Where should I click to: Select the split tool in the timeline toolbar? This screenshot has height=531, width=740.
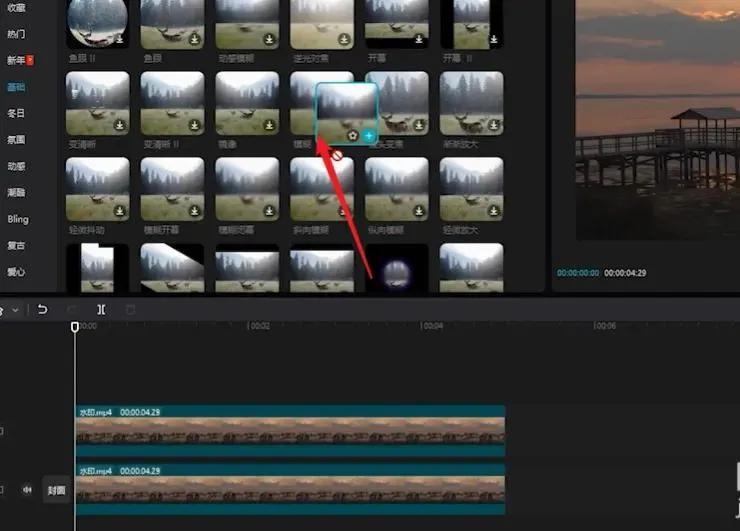click(101, 310)
